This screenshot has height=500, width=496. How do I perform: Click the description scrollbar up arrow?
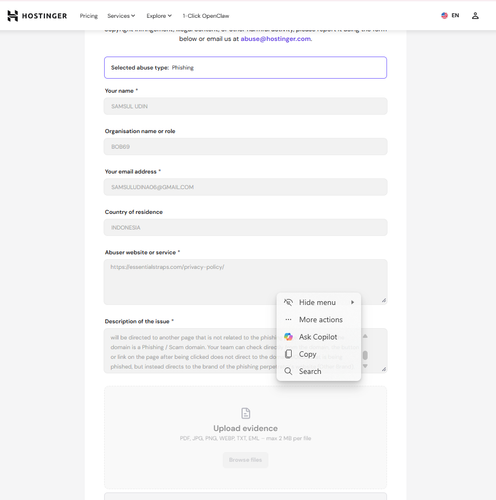point(365,336)
